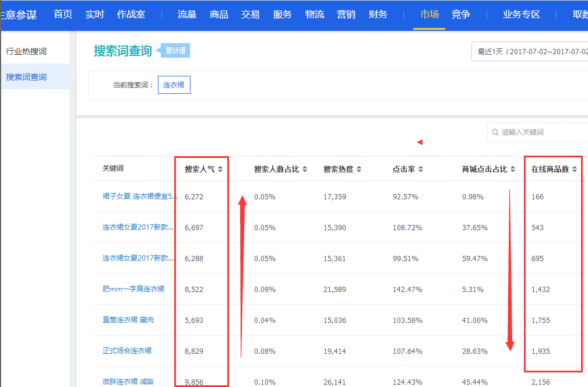Open the 市场 tab in navigation

(429, 15)
